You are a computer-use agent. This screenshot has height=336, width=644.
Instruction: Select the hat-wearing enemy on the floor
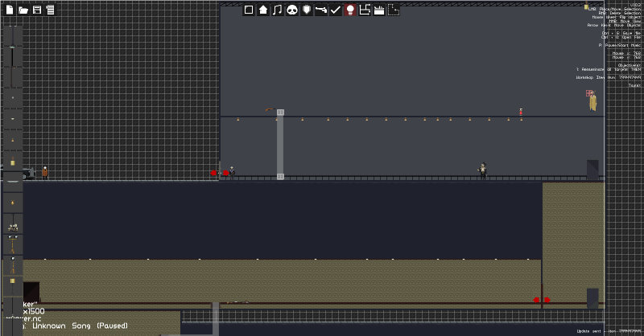483,170
